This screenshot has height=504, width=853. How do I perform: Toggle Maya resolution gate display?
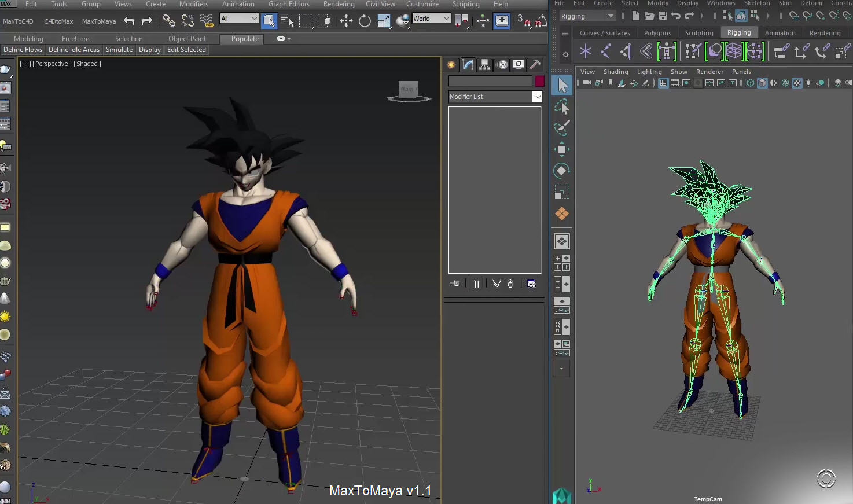pyautogui.click(x=686, y=83)
